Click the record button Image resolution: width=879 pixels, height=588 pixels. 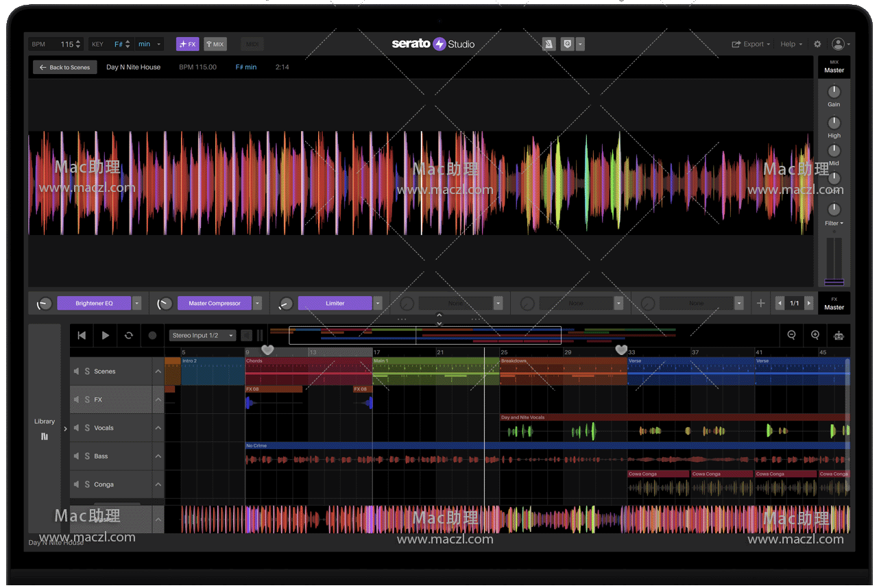click(152, 336)
